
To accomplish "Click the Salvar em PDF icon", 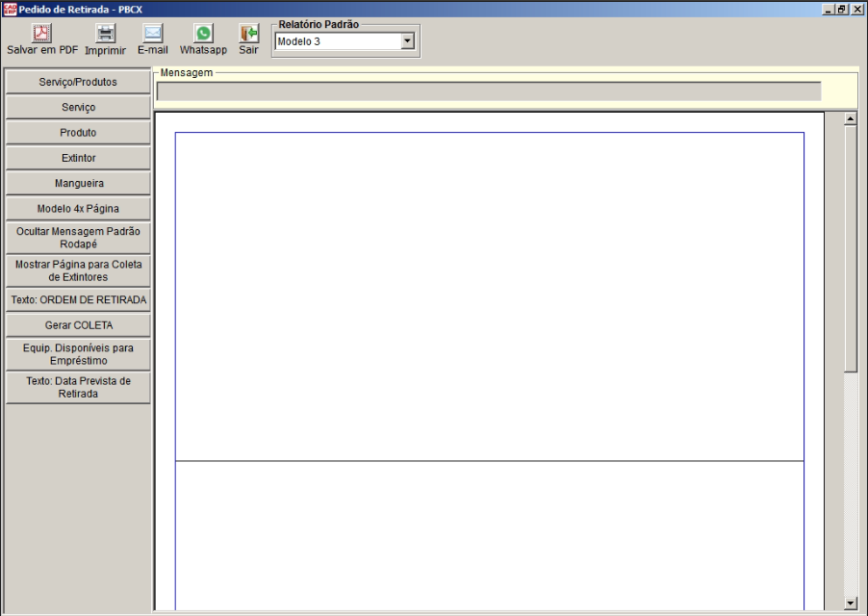I will 41,34.
